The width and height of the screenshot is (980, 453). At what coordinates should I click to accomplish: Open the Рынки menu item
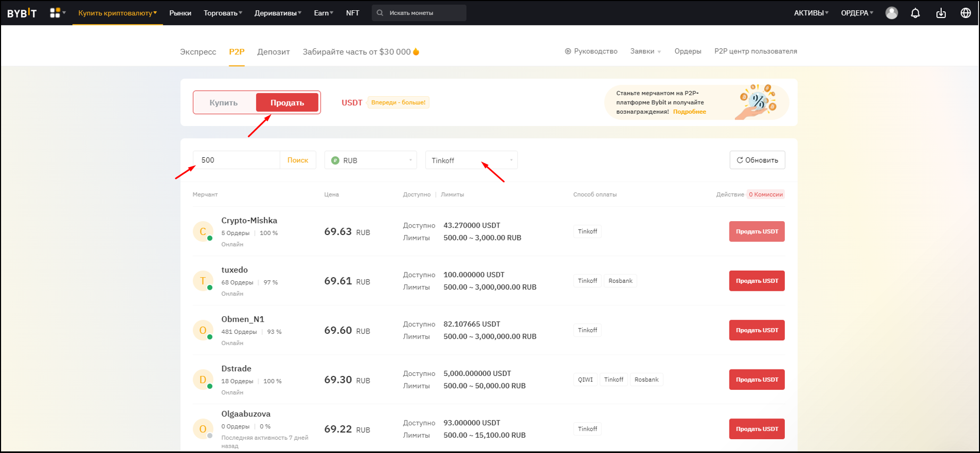[x=180, y=13]
